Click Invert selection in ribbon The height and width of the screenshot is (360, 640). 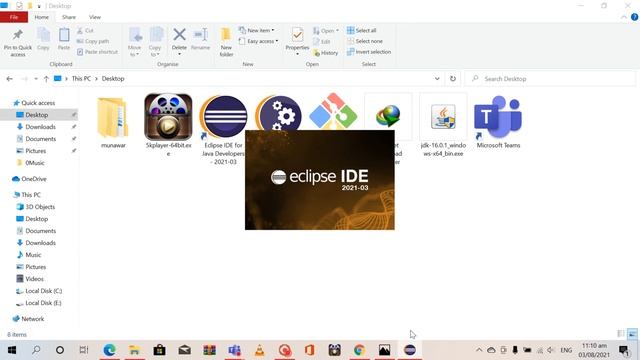point(369,52)
